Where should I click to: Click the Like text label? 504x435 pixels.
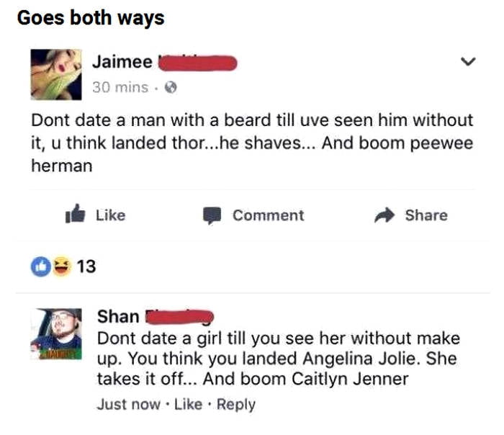click(x=111, y=215)
